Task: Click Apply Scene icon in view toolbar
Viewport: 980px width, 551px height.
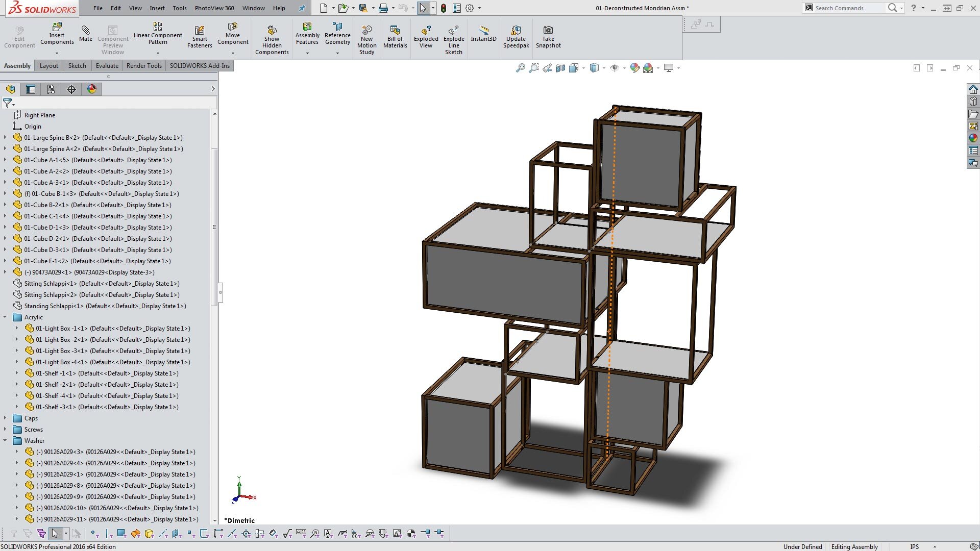Action: click(648, 68)
